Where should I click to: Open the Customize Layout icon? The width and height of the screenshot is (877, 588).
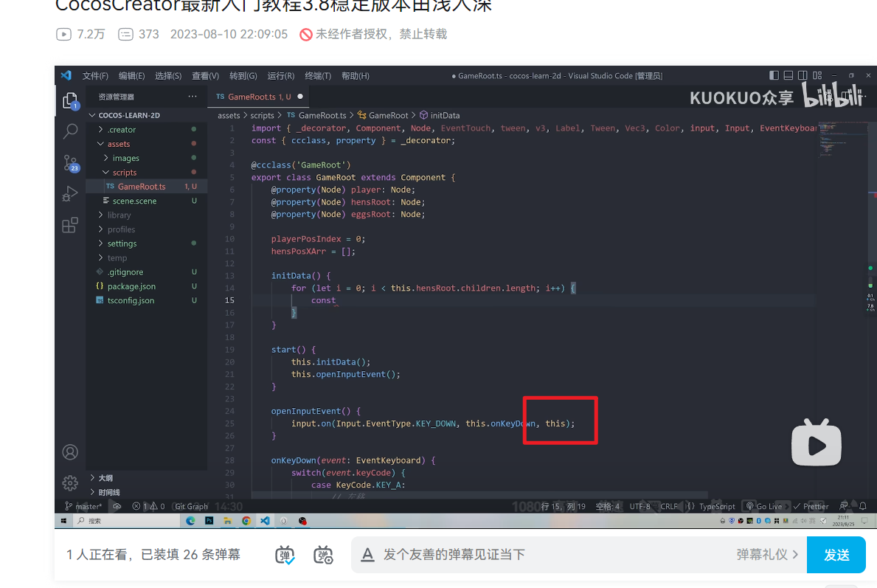click(x=817, y=75)
